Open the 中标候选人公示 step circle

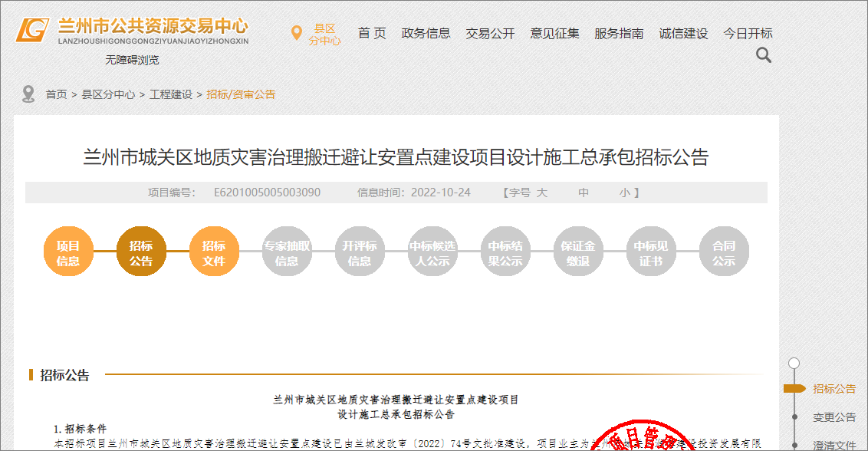click(x=432, y=252)
